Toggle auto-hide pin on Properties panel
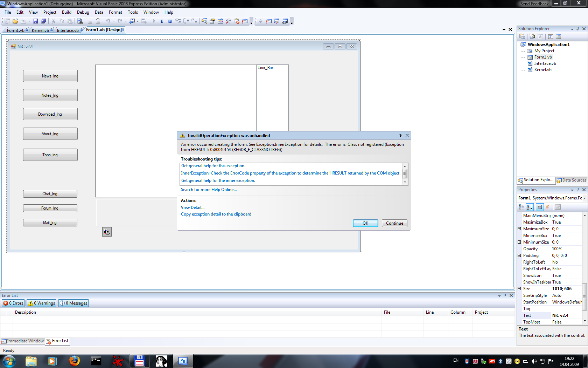This screenshot has width=588, height=368. pos(578,190)
